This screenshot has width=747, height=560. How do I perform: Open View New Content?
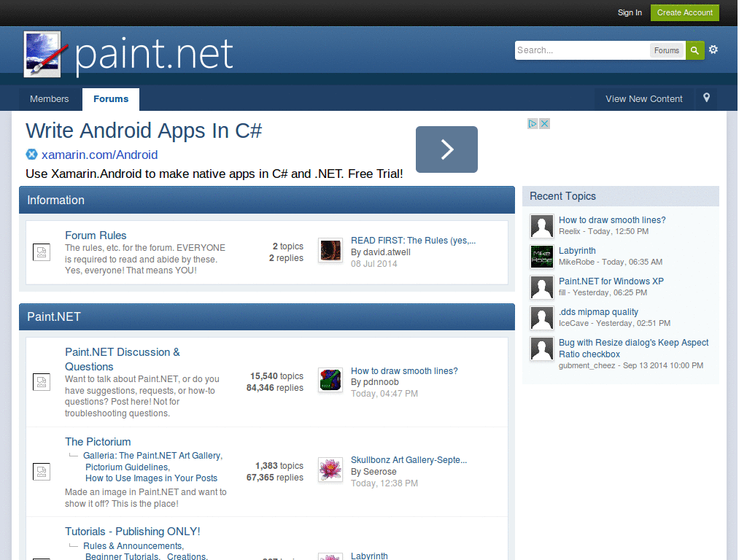pyautogui.click(x=643, y=99)
